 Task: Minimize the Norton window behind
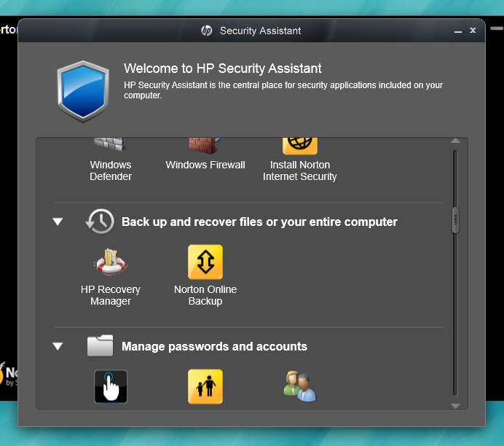(x=497, y=28)
